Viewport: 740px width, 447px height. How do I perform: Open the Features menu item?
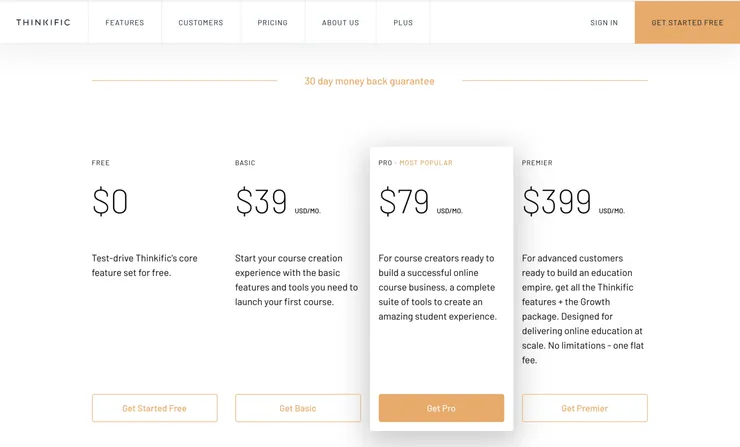125,22
